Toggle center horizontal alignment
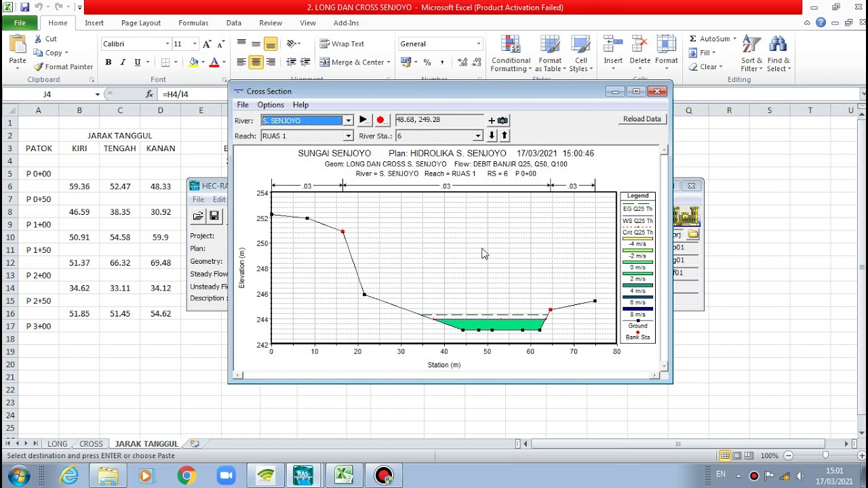 [x=256, y=62]
